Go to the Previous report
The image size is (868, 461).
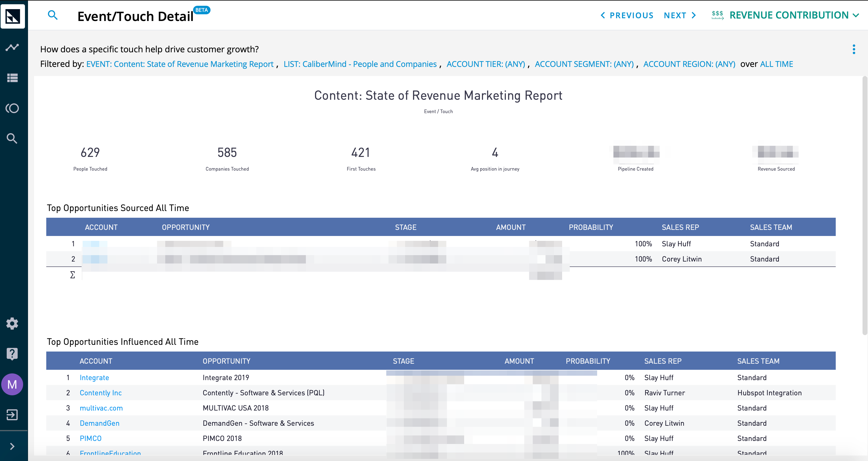pos(627,16)
